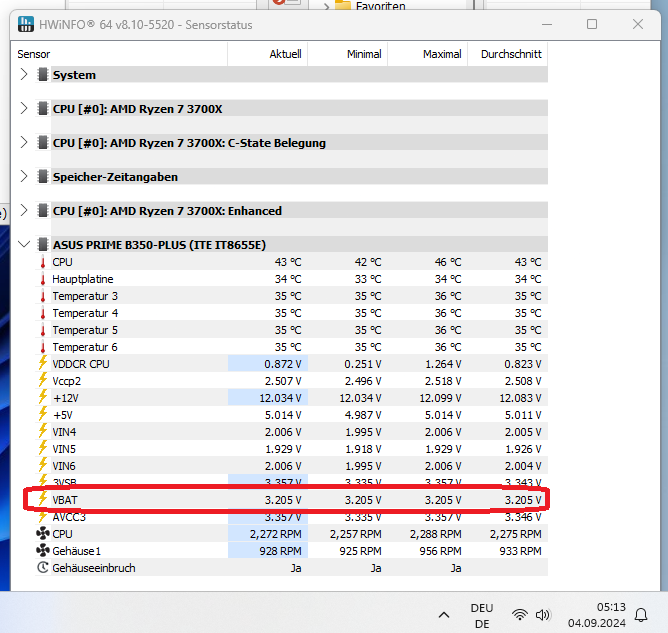Viewport: 668px width, 633px height.
Task: Collapse the ASUS PRIME B350-PLUS group
Action: coord(24,245)
